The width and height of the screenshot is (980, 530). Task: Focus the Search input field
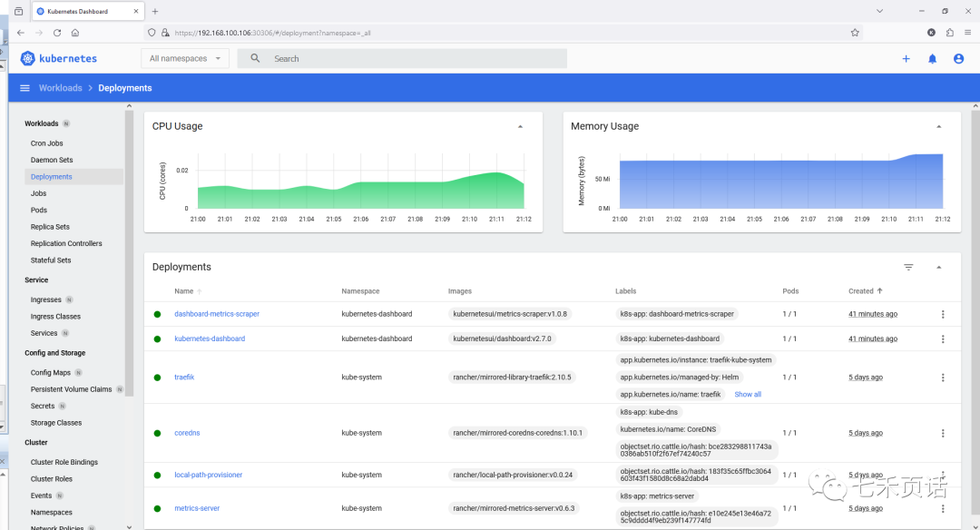[x=402, y=58]
